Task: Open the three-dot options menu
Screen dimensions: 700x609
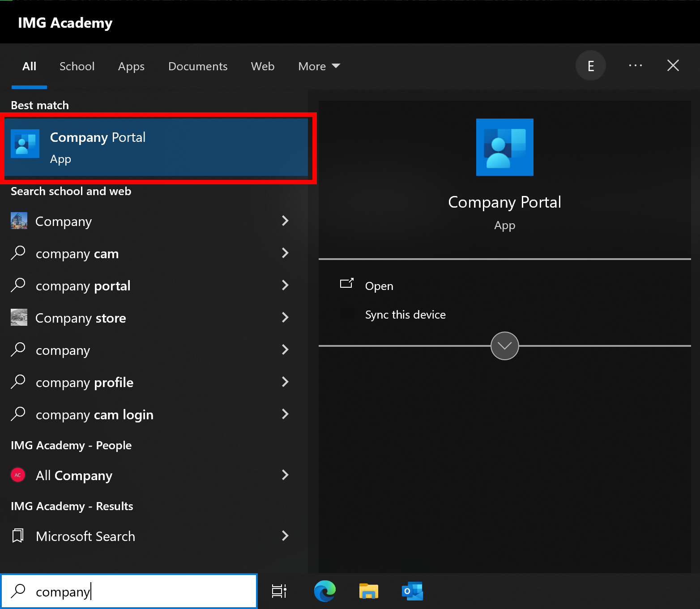Action: (x=636, y=66)
